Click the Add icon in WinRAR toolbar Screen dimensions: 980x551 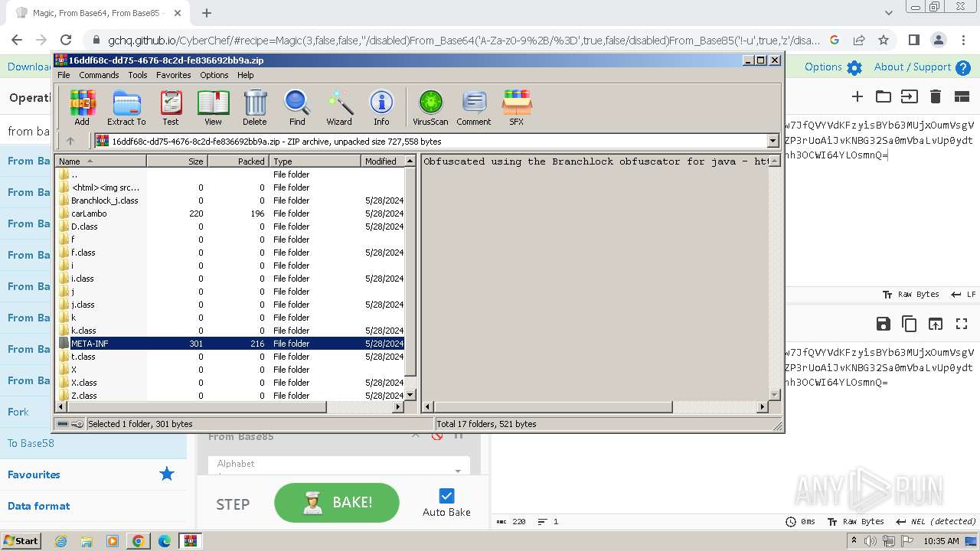point(82,108)
